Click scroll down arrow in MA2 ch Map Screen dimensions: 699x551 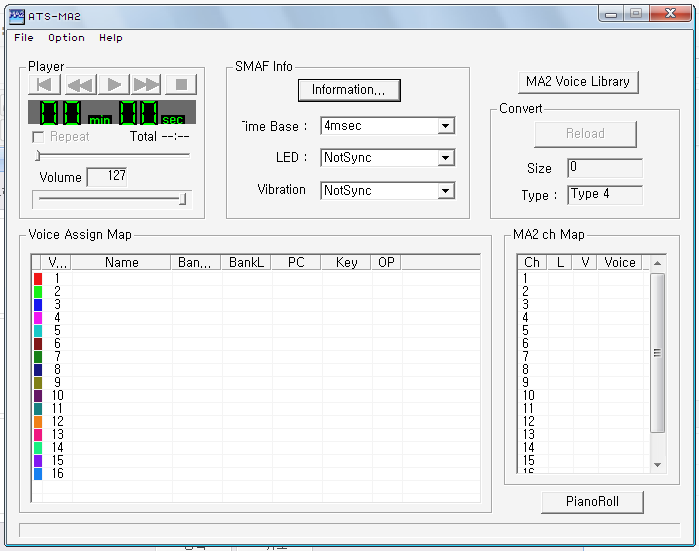coord(657,465)
